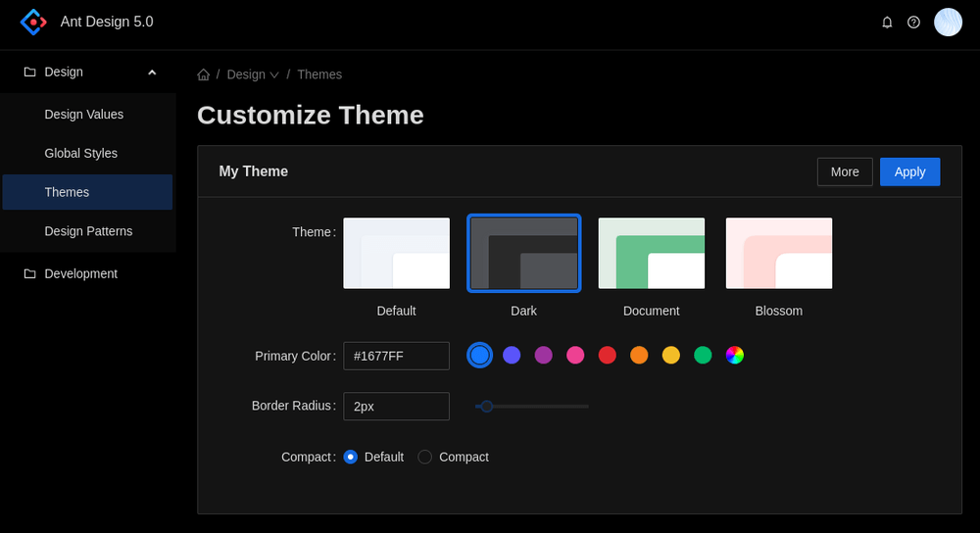Choose the Dark theme thumbnail
The image size is (980, 533).
(523, 254)
